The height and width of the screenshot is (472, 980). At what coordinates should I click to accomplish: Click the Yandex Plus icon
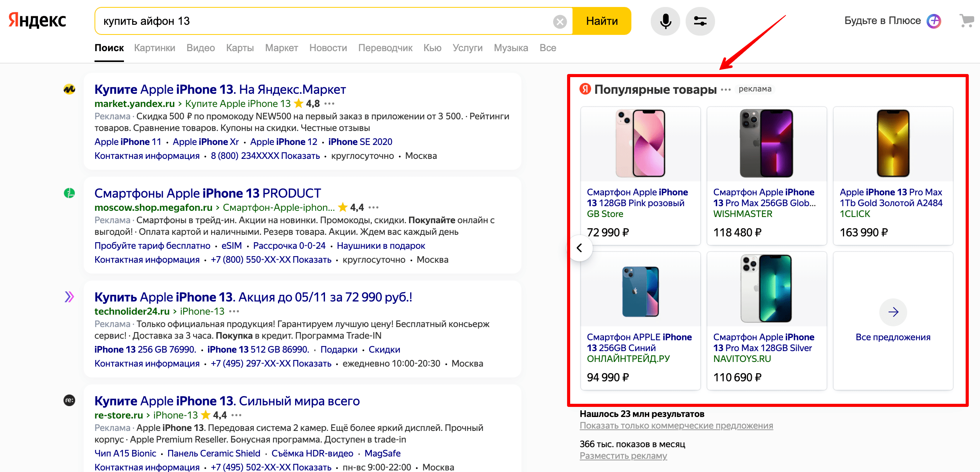coord(934,21)
